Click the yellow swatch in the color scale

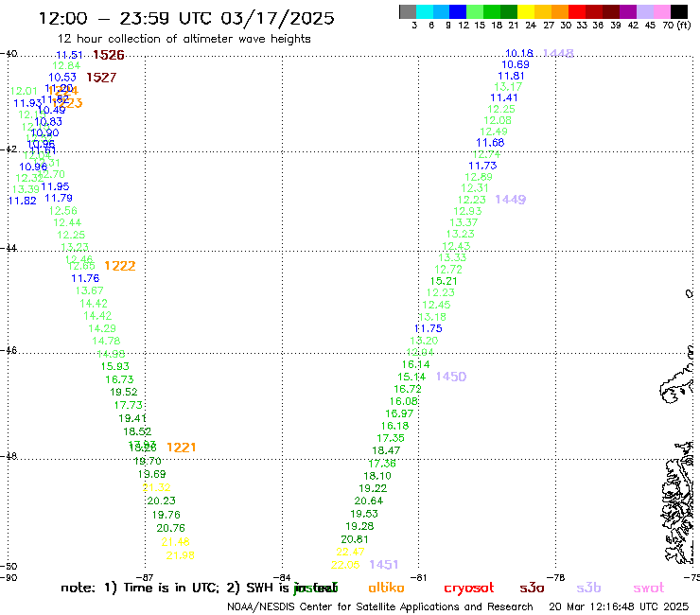click(526, 11)
